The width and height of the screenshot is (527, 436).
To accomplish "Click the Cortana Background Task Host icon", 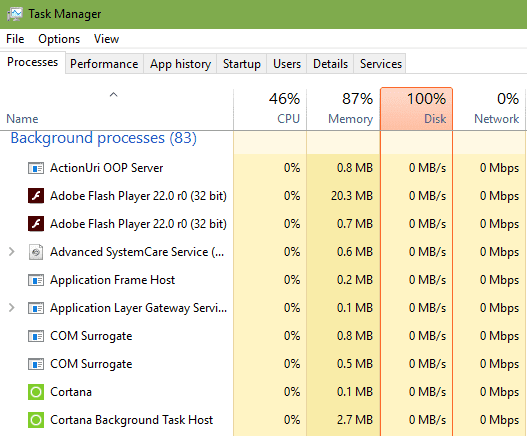I will point(36,420).
